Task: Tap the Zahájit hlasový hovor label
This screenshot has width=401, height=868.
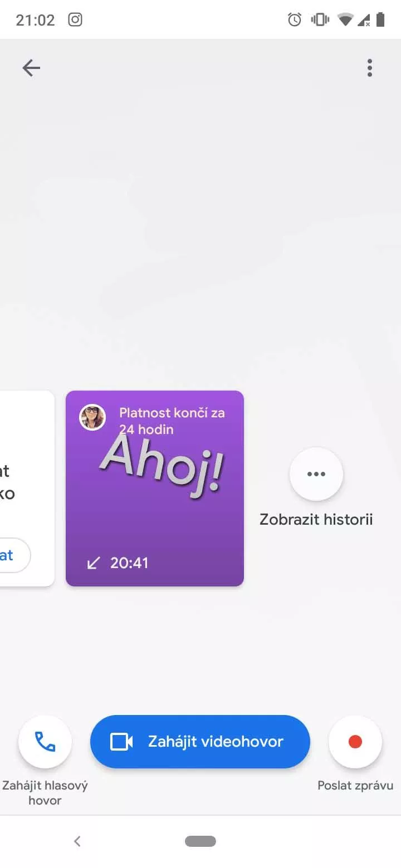Action: click(45, 793)
